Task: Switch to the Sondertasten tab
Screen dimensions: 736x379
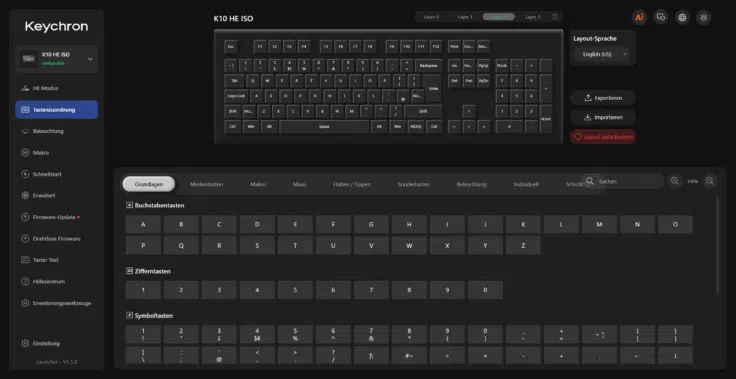Action: click(413, 185)
